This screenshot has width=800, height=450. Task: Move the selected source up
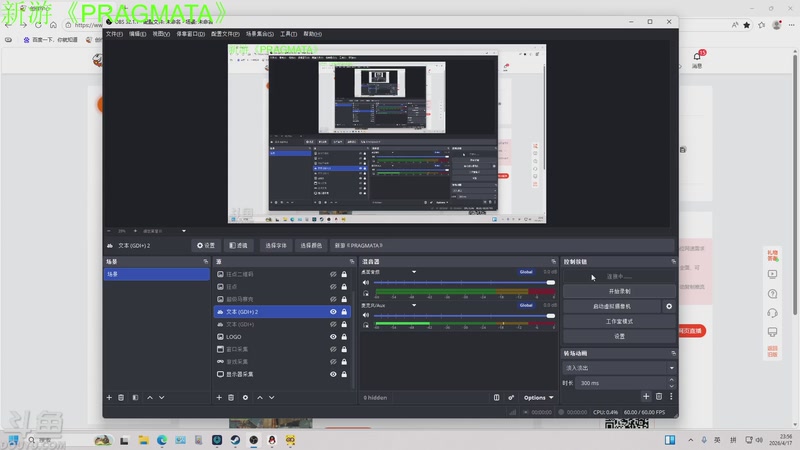260,397
